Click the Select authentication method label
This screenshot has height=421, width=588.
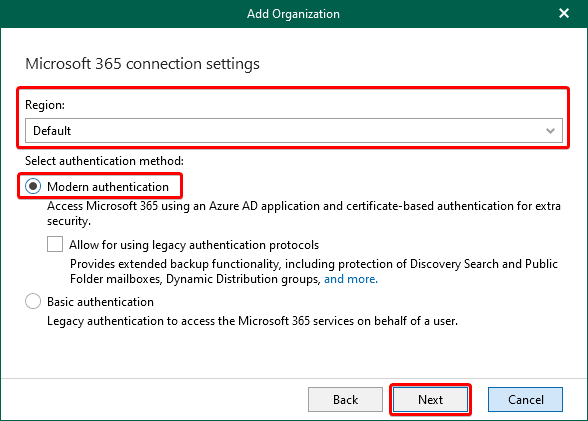[104, 161]
